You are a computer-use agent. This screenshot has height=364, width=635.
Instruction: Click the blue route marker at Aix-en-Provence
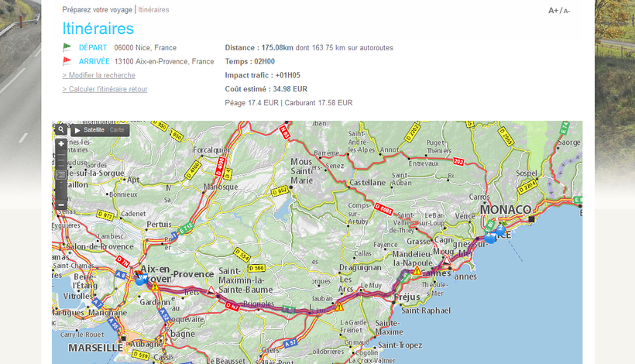140,279
